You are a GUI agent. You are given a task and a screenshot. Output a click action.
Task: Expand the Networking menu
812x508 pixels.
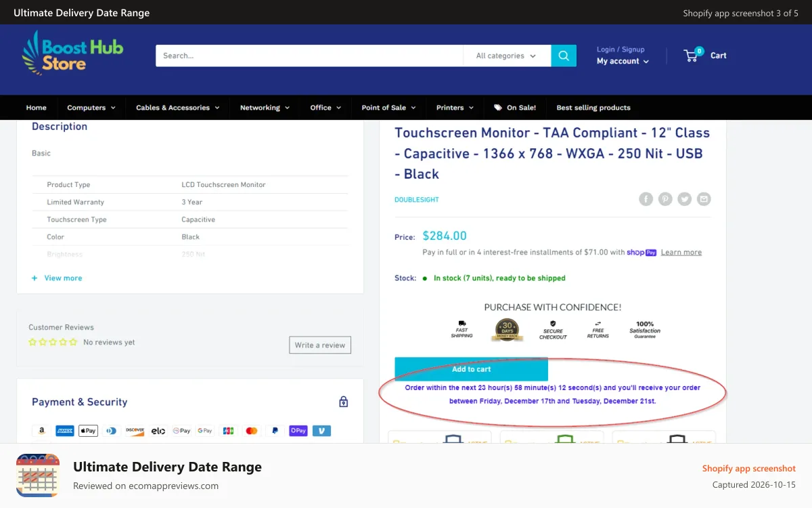click(265, 108)
